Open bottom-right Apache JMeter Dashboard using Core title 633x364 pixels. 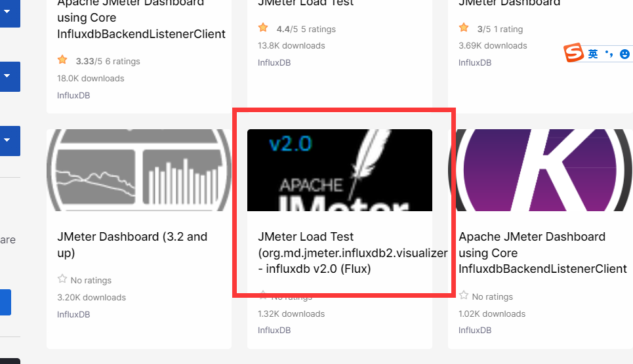click(x=542, y=253)
